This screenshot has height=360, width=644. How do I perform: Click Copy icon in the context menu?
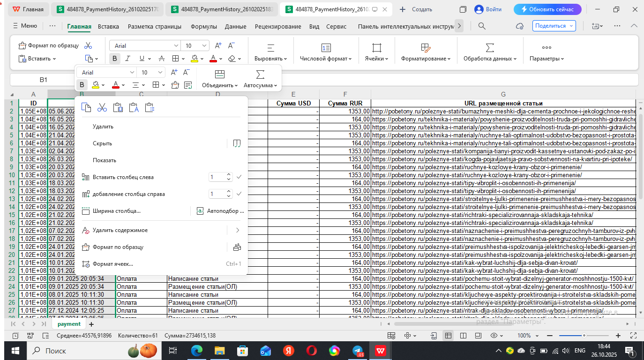[86, 108]
